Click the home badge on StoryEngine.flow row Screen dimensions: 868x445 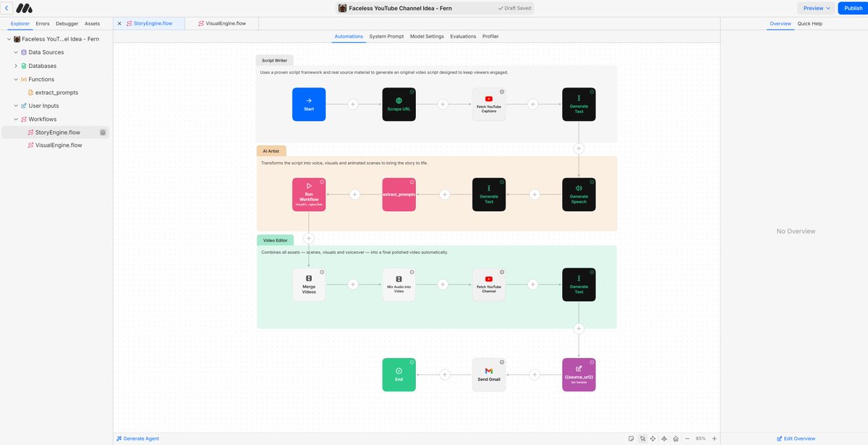tap(103, 132)
